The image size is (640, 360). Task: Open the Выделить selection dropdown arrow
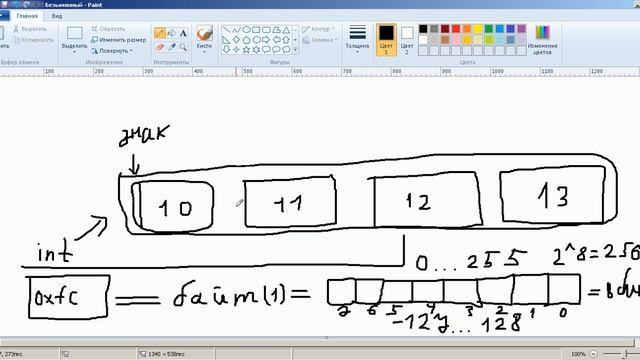(75, 53)
